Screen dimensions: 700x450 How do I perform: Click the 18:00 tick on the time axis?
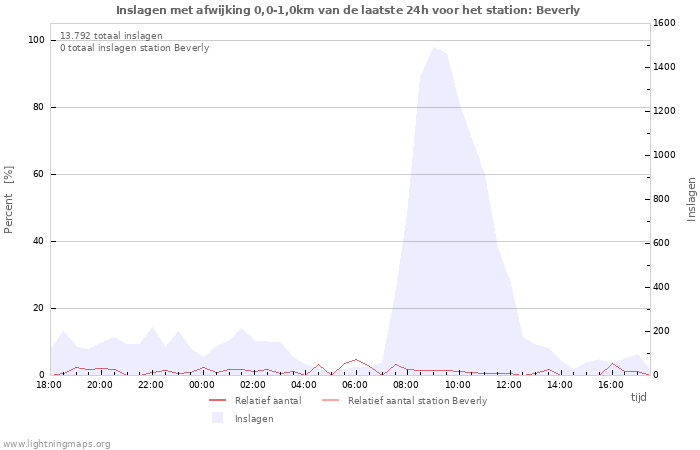[49, 384]
